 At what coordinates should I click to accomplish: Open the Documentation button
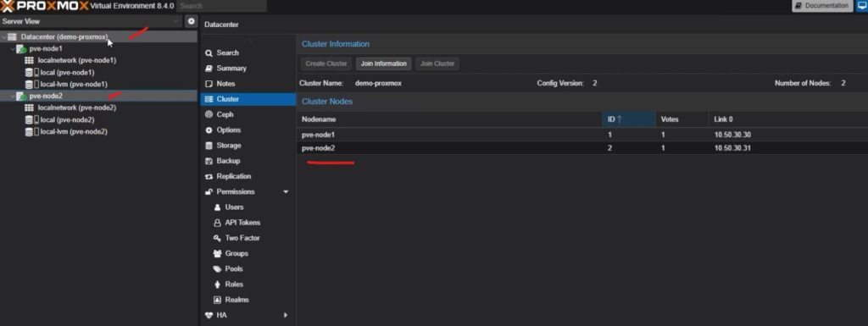click(x=821, y=6)
